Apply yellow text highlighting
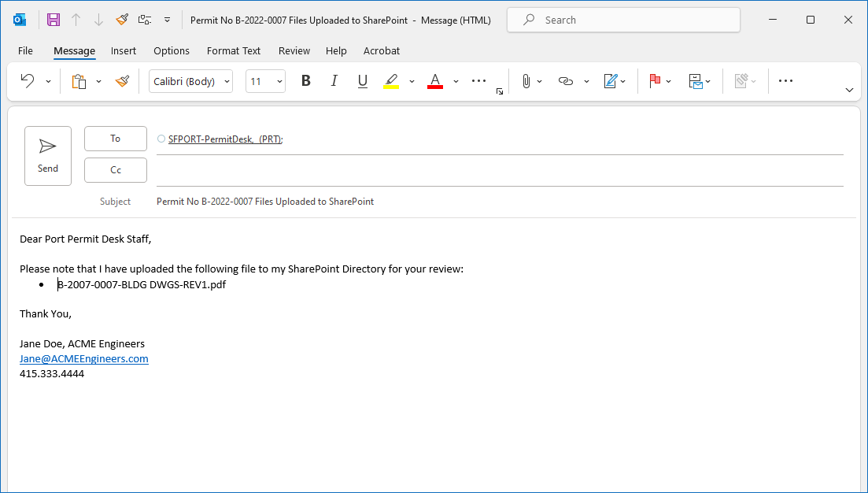 point(391,80)
